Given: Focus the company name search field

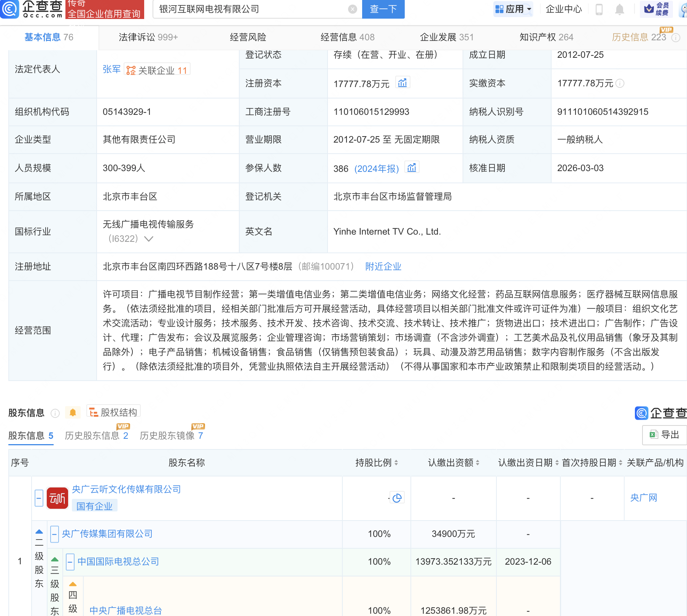Looking at the screenshot, I should [251, 9].
